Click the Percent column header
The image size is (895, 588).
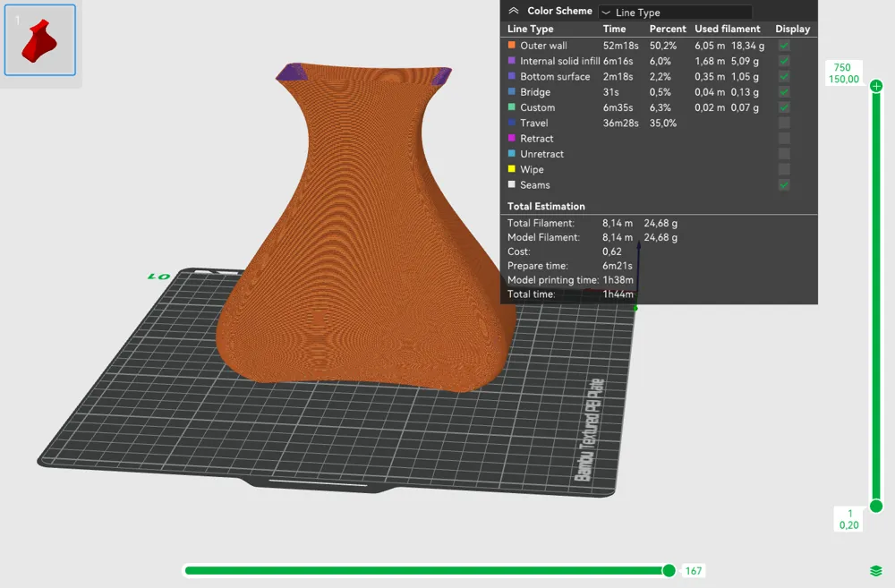[668, 29]
